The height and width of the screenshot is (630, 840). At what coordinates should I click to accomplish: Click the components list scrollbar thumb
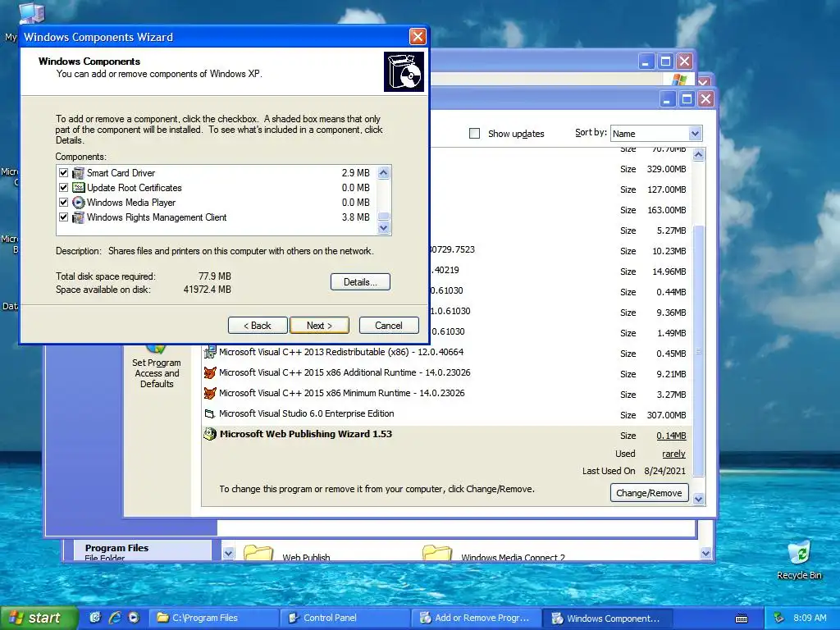click(x=384, y=217)
